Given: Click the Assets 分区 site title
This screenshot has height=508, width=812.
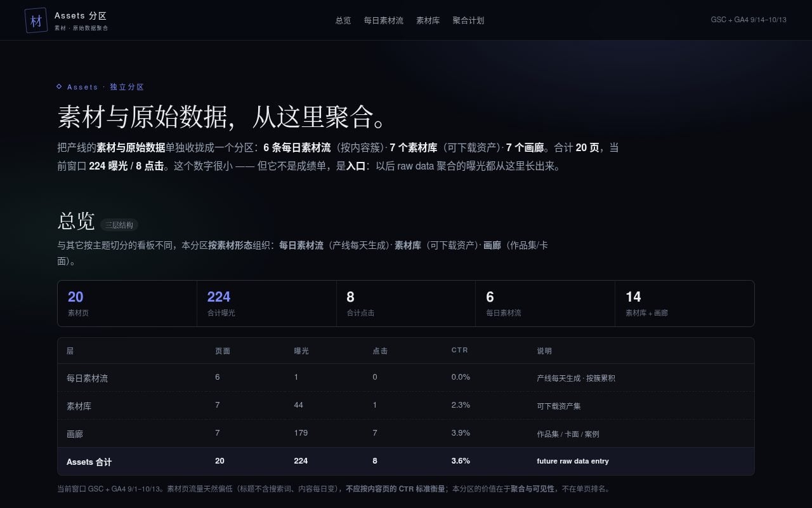Looking at the screenshot, I should [81, 15].
